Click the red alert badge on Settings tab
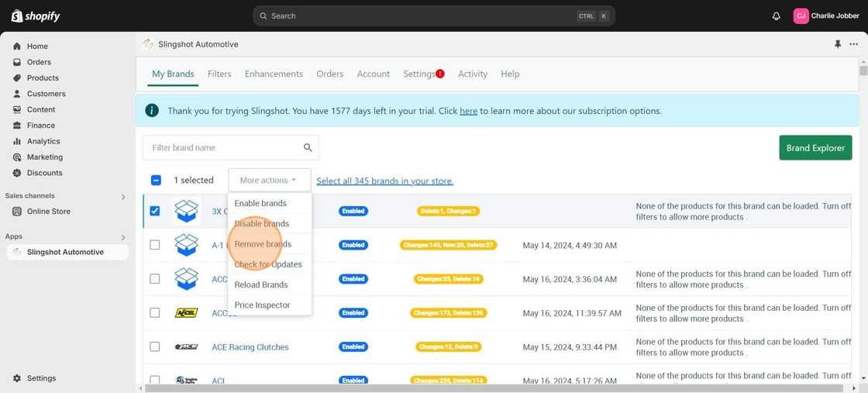Image resolution: width=868 pixels, height=393 pixels. point(440,74)
